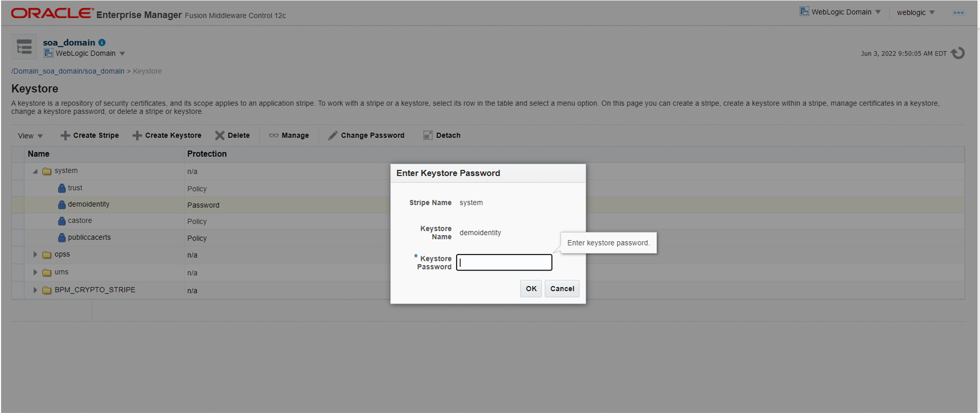980x413 pixels.
Task: Open the weblogic user menu
Action: tap(916, 13)
